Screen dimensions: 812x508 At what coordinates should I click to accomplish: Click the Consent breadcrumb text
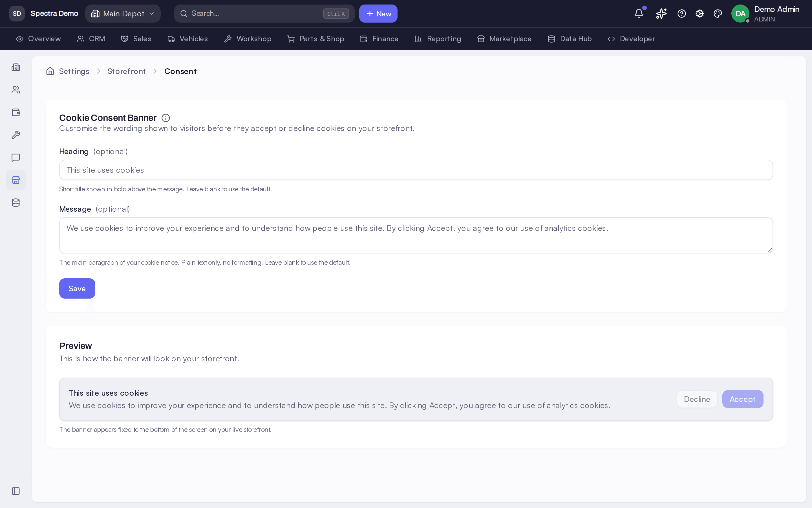point(180,71)
